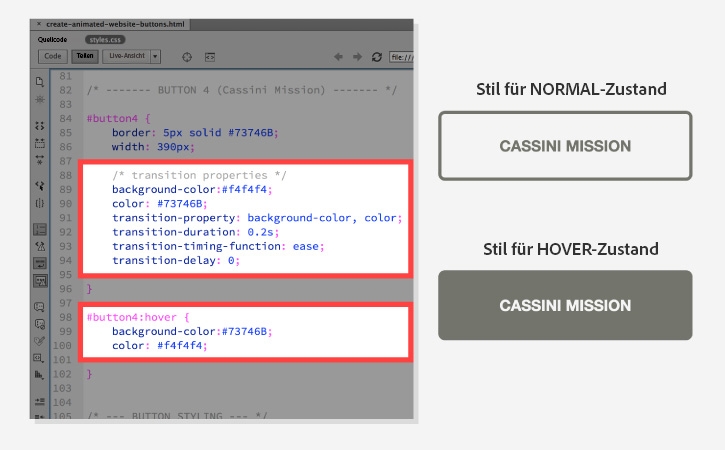Select the Quellcode related-file tab

(x=52, y=40)
